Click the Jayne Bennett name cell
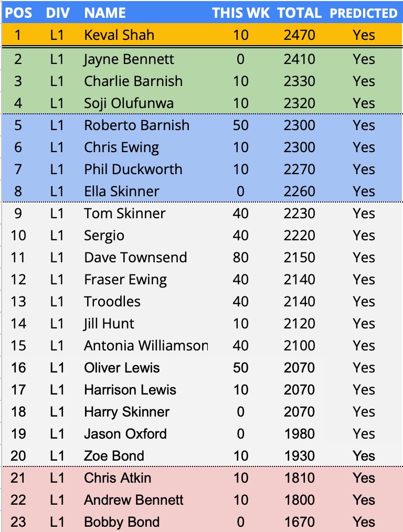 pos(129,59)
